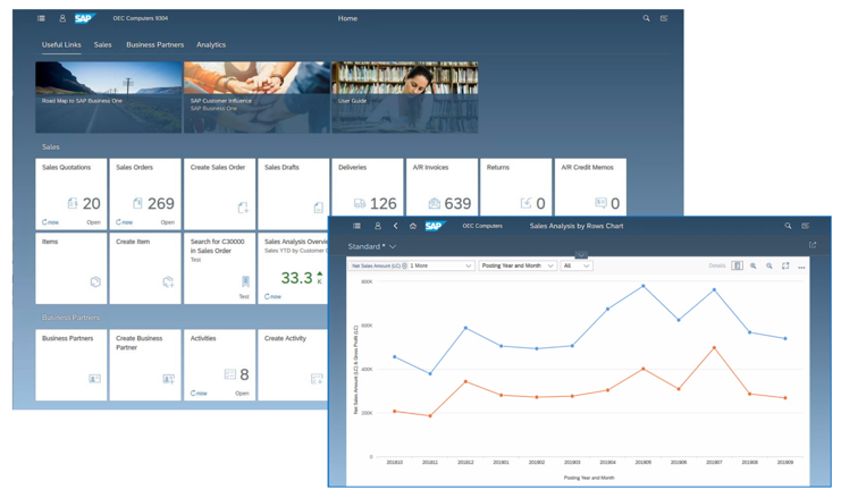
Task: Open Search for C30000 in Sales Order tile
Action: 219,268
